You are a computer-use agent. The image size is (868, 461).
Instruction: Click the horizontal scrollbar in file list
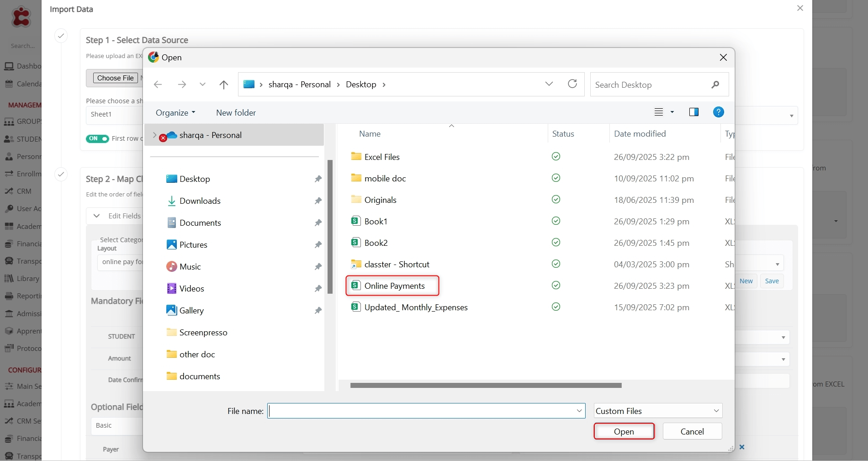pos(485,386)
